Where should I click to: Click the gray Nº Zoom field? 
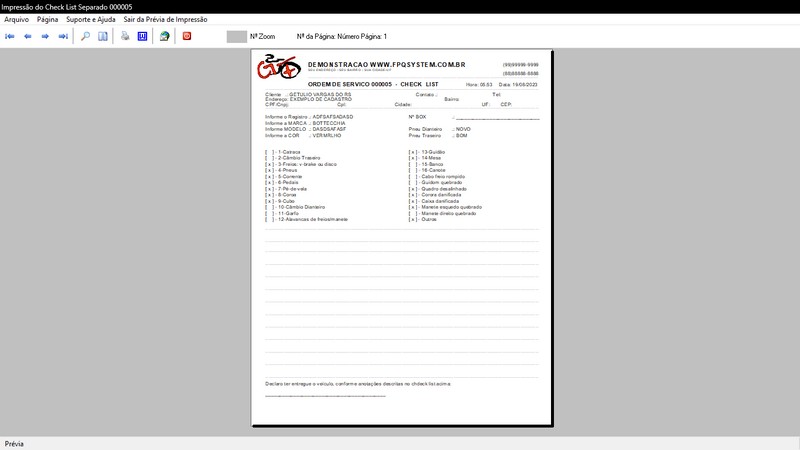(x=236, y=36)
